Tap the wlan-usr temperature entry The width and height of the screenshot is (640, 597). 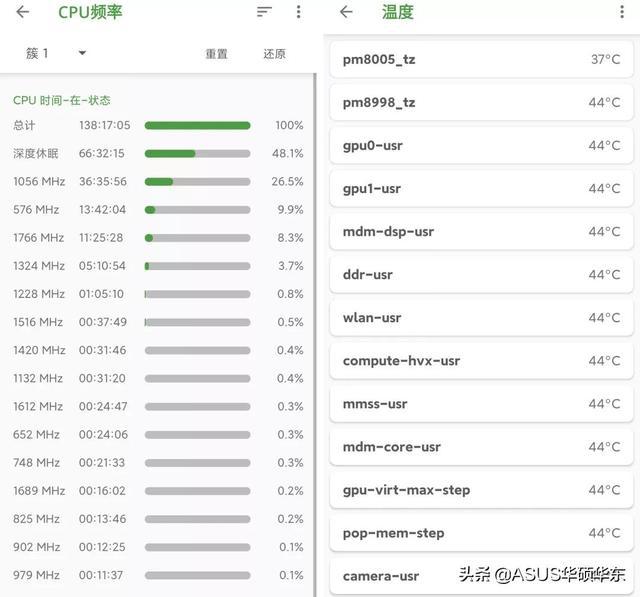pos(481,317)
